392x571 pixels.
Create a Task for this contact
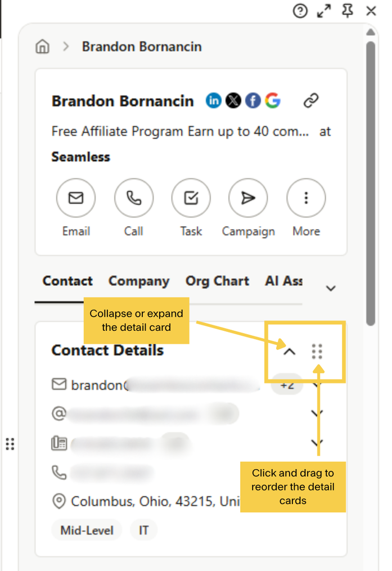pyautogui.click(x=191, y=198)
